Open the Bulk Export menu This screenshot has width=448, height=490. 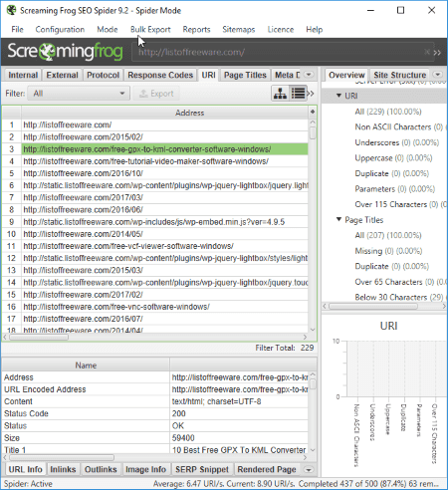coord(150,30)
